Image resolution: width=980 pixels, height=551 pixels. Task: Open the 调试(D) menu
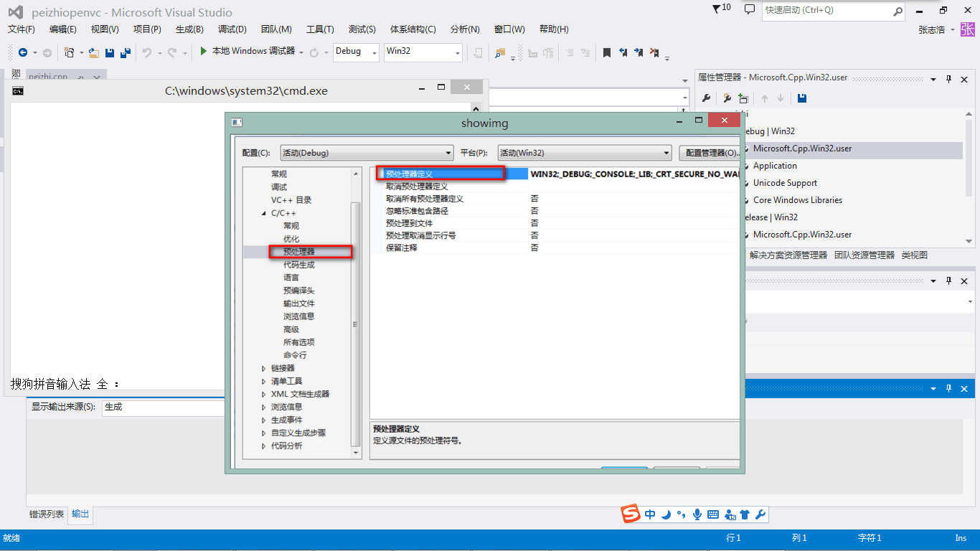coord(232,29)
